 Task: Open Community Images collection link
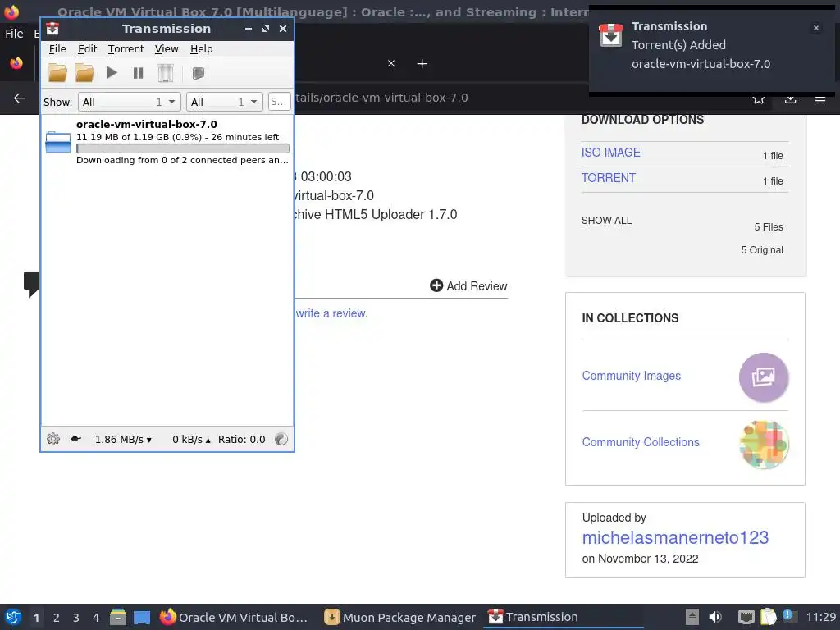pos(631,376)
